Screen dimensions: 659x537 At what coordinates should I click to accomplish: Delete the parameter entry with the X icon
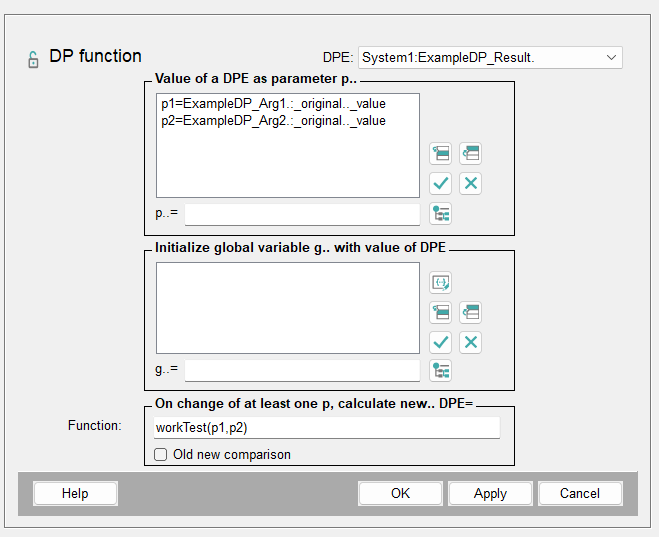[x=471, y=183]
